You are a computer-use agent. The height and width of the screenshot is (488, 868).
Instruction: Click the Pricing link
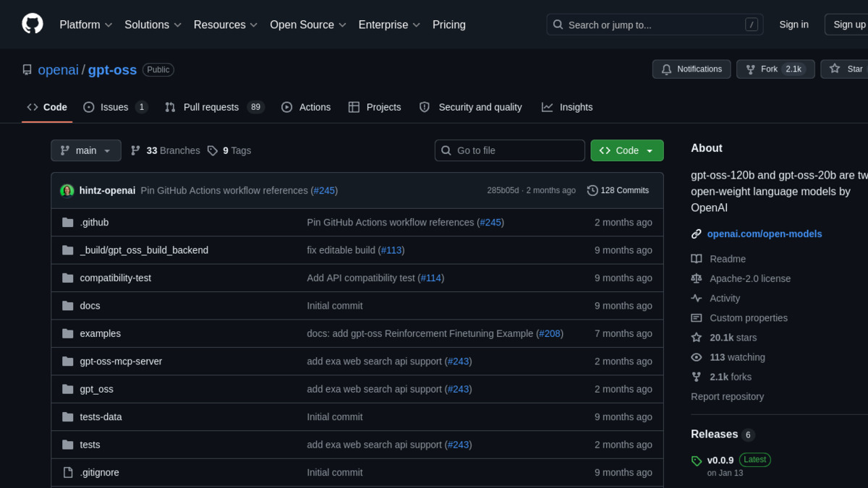pos(449,25)
